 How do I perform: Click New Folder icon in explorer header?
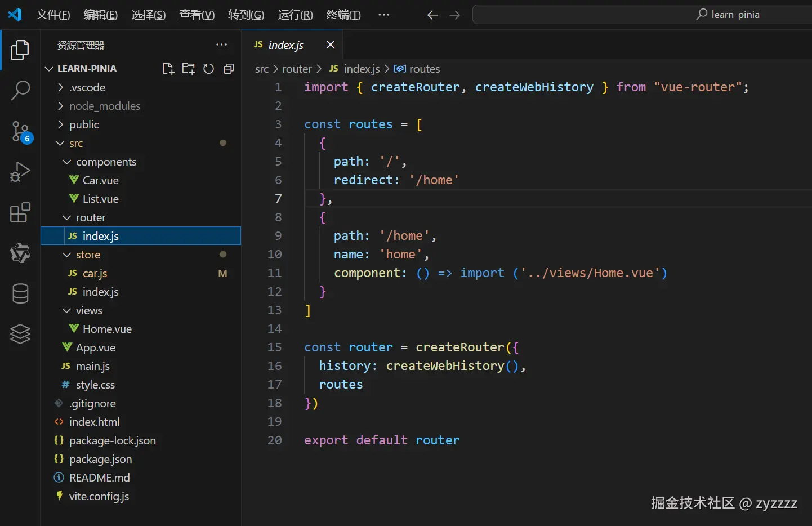click(x=188, y=69)
